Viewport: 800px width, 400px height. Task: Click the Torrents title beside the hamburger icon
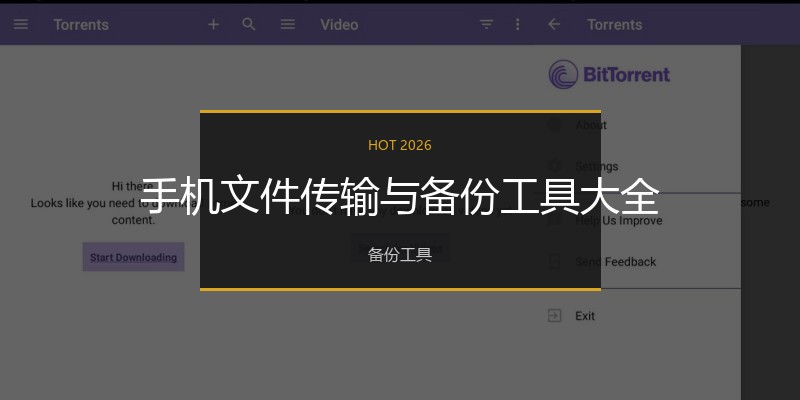tap(81, 24)
